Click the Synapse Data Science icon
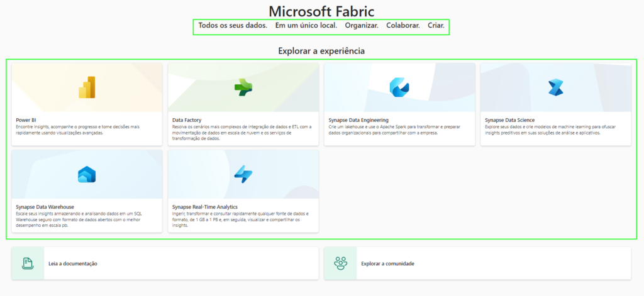The width and height of the screenshot is (644, 296). pyautogui.click(x=556, y=87)
